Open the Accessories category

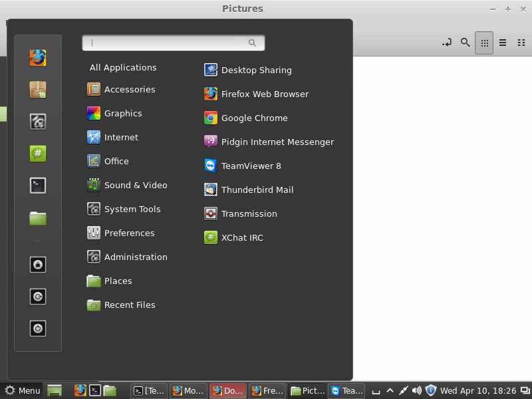click(121, 90)
